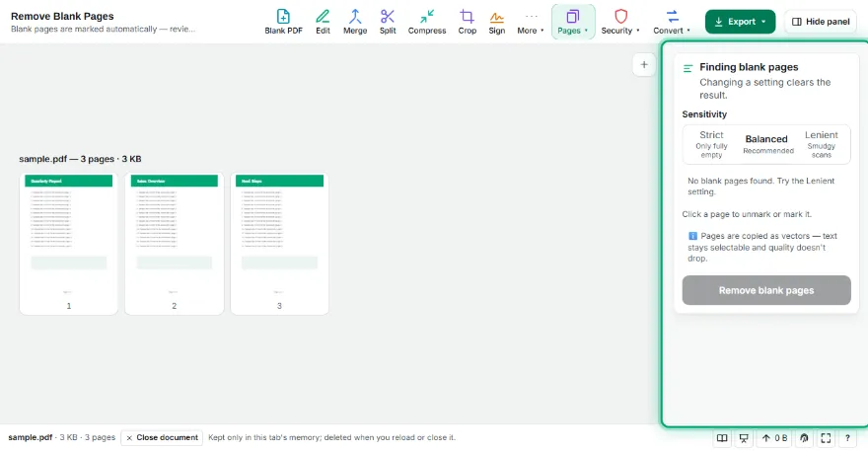
Task: Open the Merge tool
Action: click(355, 22)
